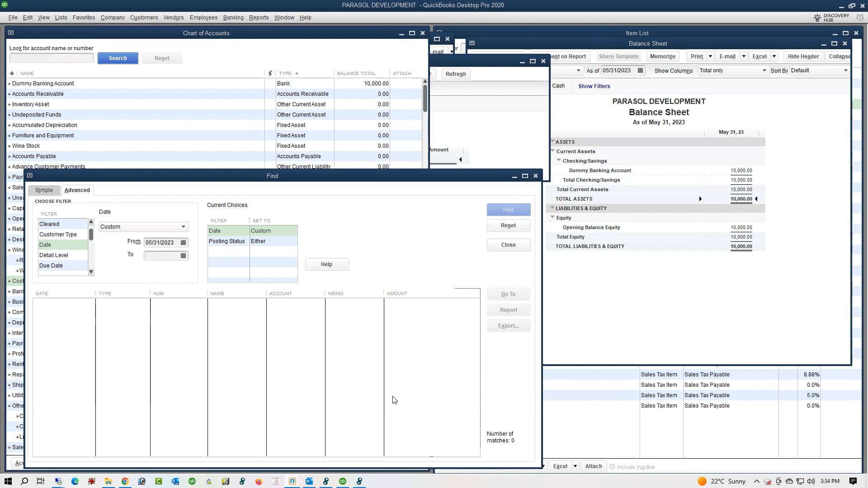Collapse the ASSETS section triangle
This screenshot has height=488, width=868.
tap(552, 141)
